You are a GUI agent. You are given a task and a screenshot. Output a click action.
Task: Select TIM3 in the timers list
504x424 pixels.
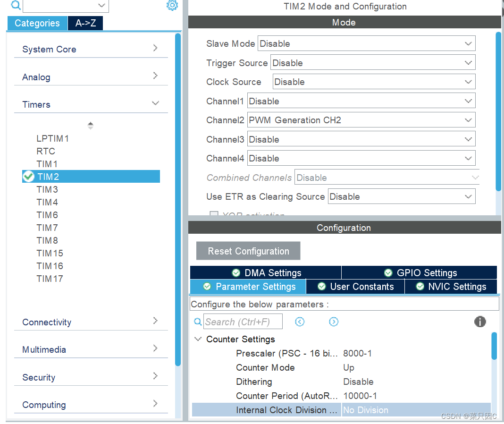click(x=47, y=189)
